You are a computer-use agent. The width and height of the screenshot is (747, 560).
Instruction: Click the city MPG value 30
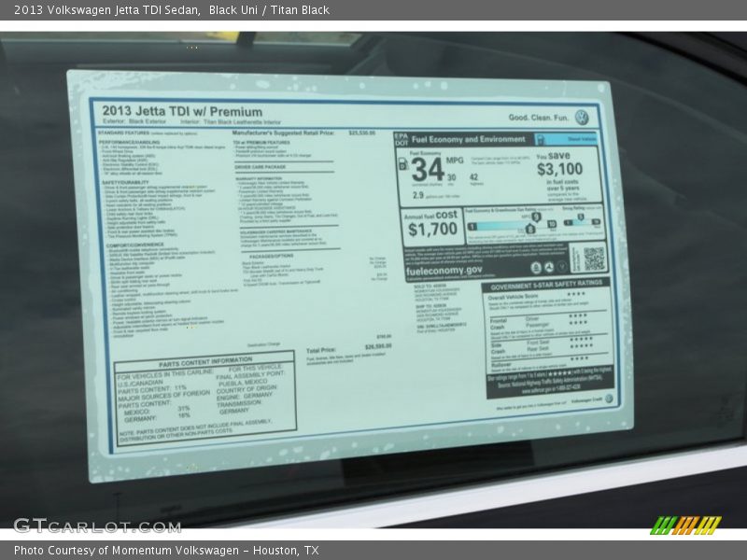tap(451, 177)
